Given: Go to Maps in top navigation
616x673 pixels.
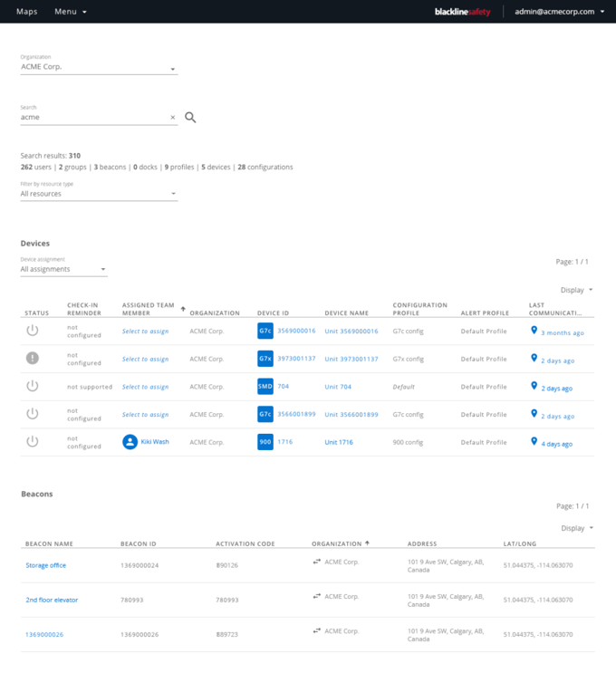Looking at the screenshot, I should click(x=26, y=12).
